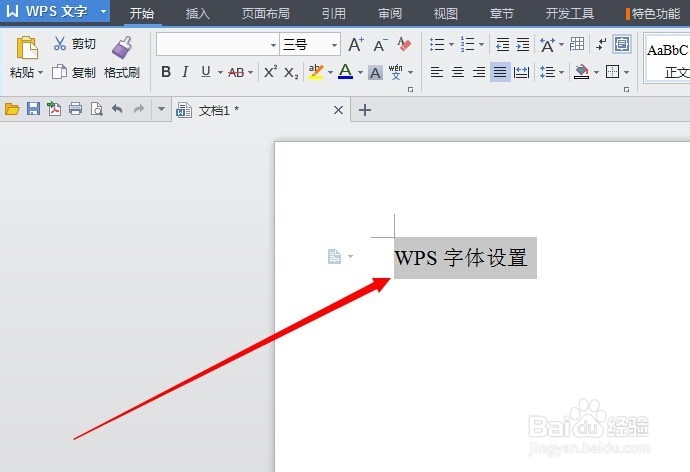The image size is (690, 472).
Task: Open the 特色功能 tab
Action: point(654,13)
